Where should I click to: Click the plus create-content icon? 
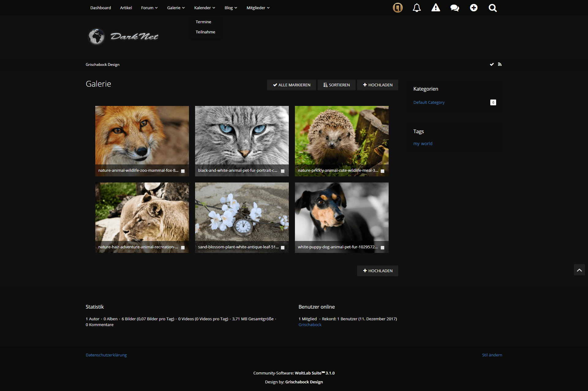click(473, 8)
